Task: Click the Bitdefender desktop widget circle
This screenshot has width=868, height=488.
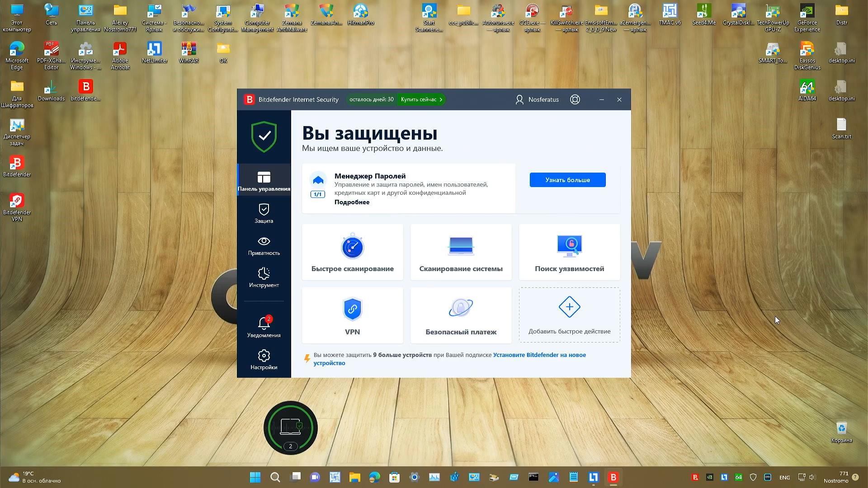Action: click(x=290, y=427)
